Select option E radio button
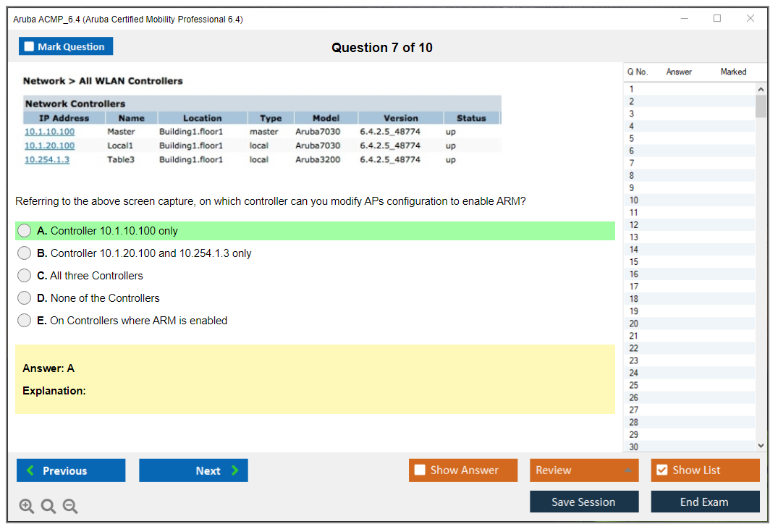This screenshot has width=778, height=532. tap(25, 321)
